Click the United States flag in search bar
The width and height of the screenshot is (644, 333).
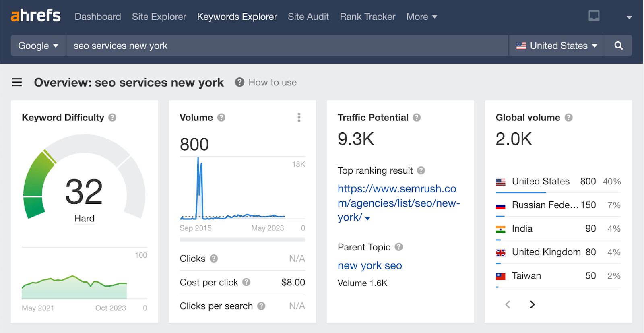[x=521, y=46]
